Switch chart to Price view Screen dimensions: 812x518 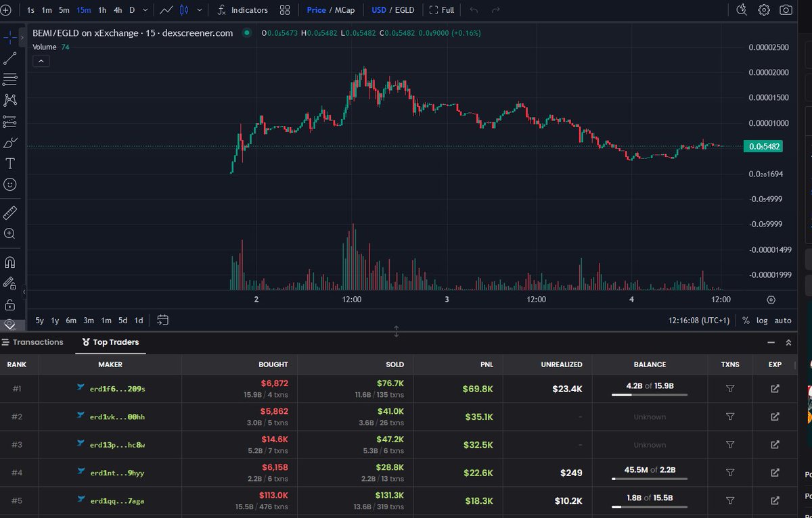(x=316, y=10)
